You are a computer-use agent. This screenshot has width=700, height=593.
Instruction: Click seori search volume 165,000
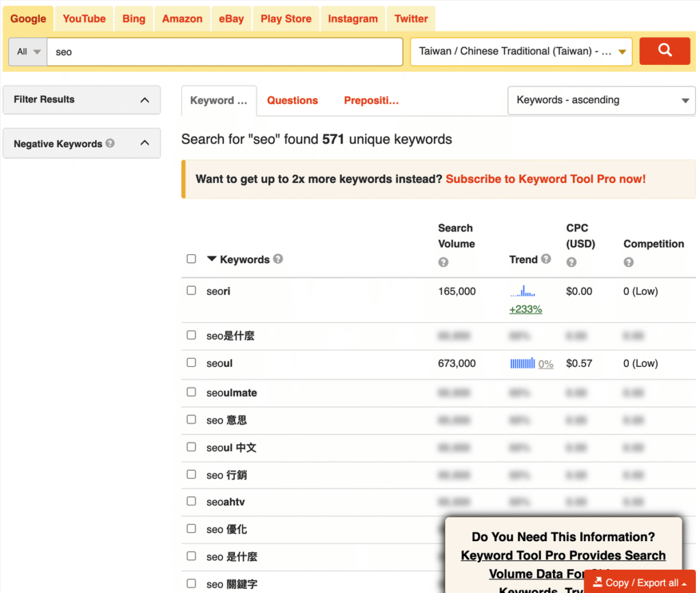pyautogui.click(x=457, y=291)
